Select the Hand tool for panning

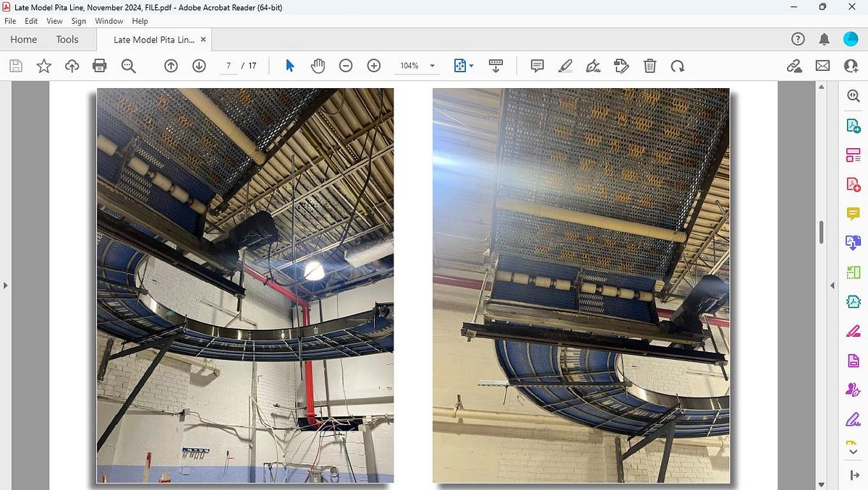tap(318, 65)
